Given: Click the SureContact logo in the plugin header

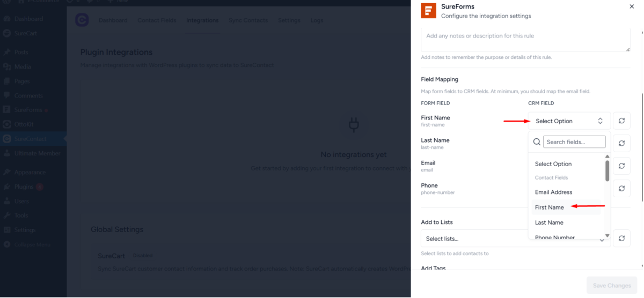Looking at the screenshot, I should tap(82, 20).
